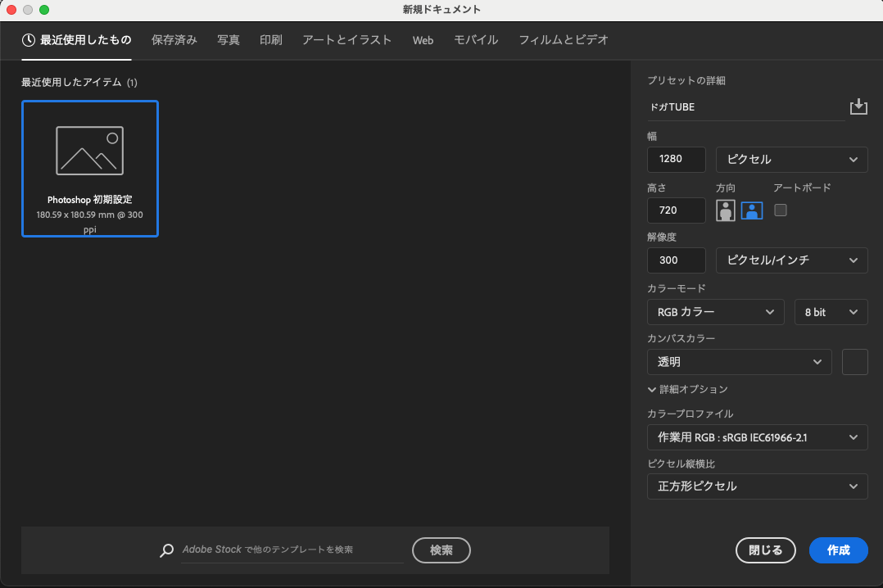Viewport: 883px width, 588px height.
Task: Open the width unit ピクセル dropdown
Action: click(792, 160)
